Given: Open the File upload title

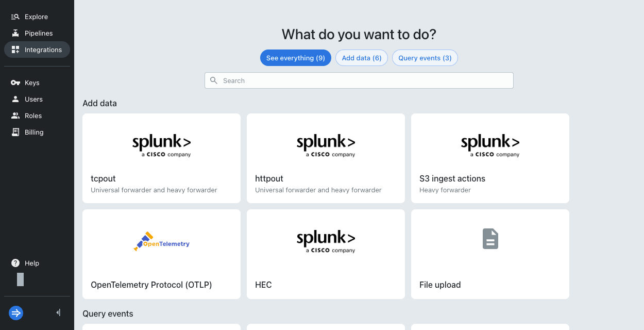Looking at the screenshot, I should 440,285.
